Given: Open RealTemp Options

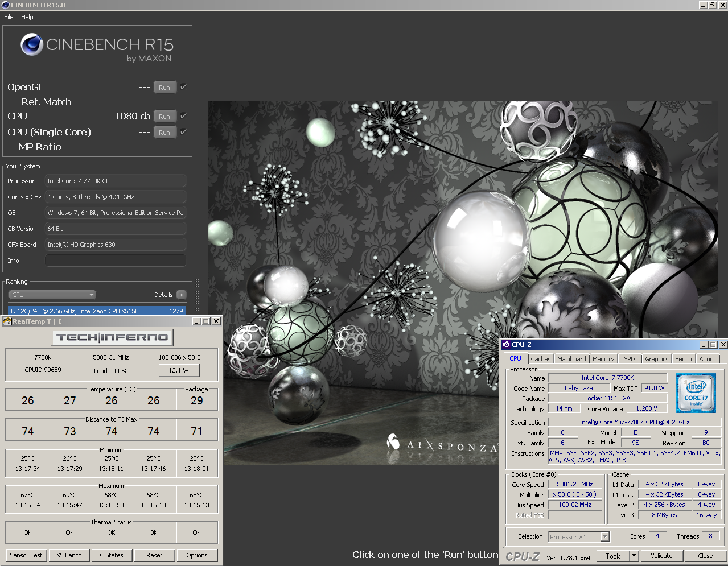Looking at the screenshot, I should click(x=197, y=555).
